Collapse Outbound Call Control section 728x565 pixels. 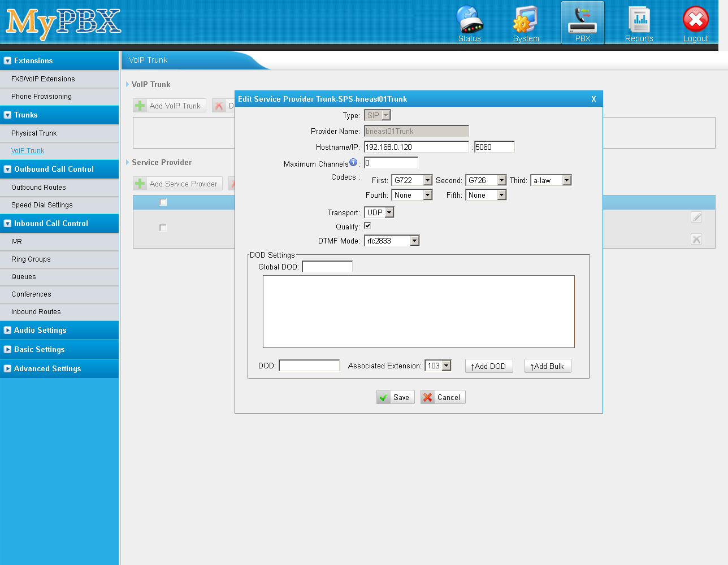(59, 169)
